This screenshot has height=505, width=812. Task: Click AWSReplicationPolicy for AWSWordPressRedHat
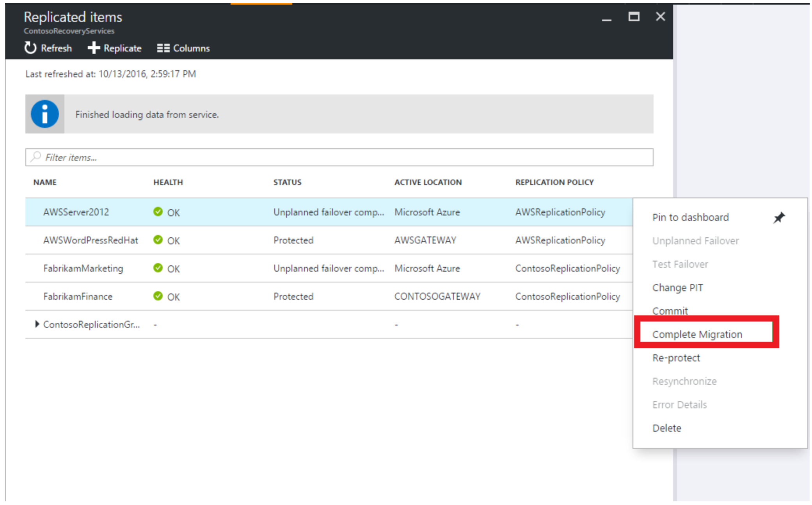coord(560,240)
